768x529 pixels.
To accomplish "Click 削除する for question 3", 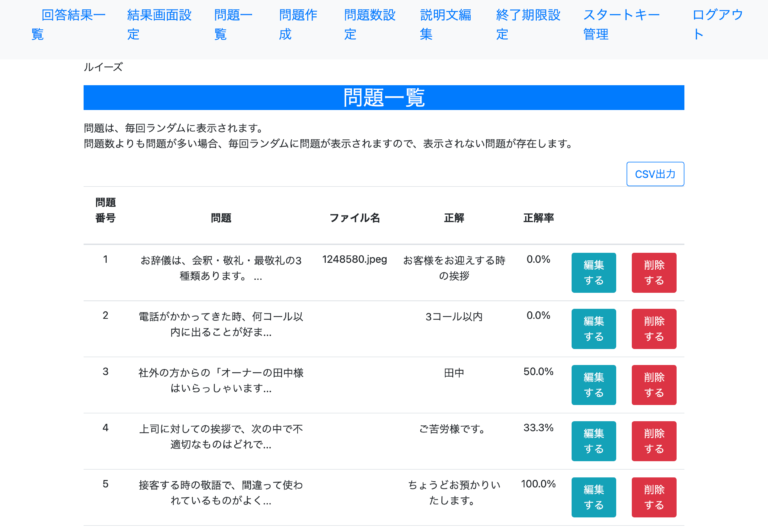I will (654, 385).
